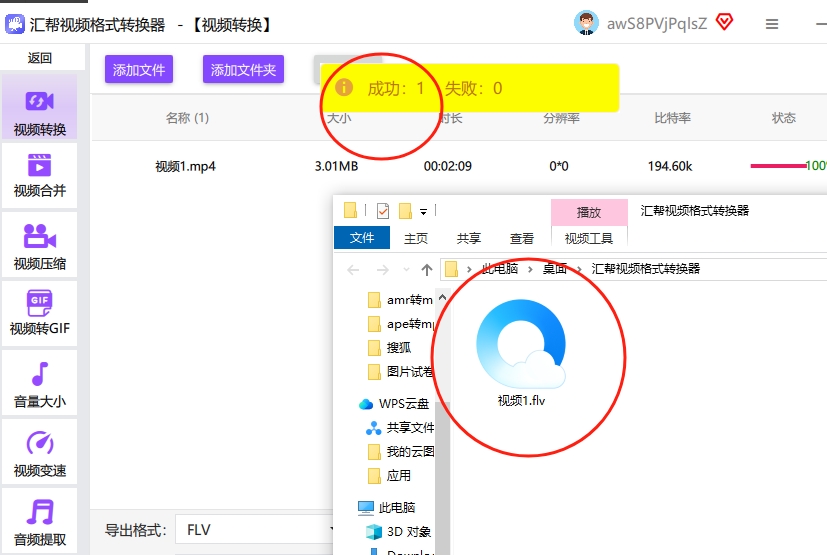Open the Explorer 查看 tab
Image resolution: width=827 pixels, height=555 pixels.
pyautogui.click(x=522, y=238)
